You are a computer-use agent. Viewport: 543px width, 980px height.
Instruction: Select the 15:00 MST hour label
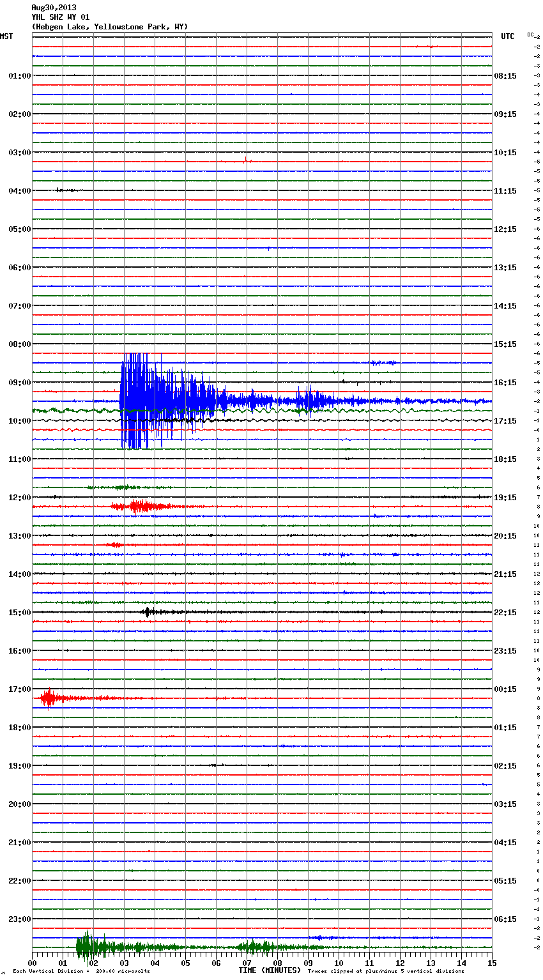click(20, 613)
